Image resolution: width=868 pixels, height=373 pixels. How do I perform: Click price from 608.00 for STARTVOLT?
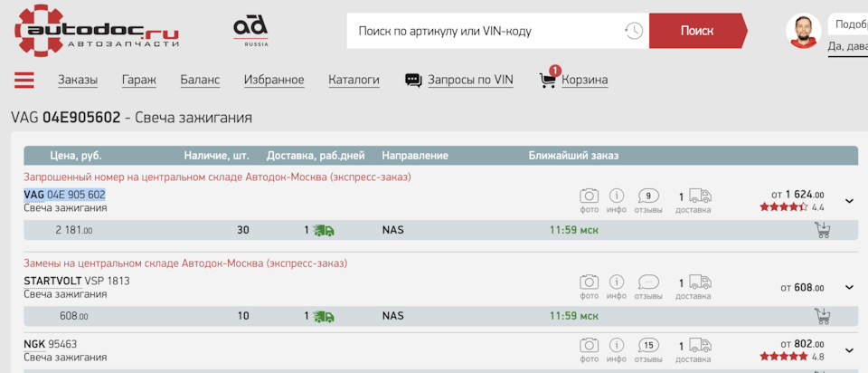pos(802,288)
